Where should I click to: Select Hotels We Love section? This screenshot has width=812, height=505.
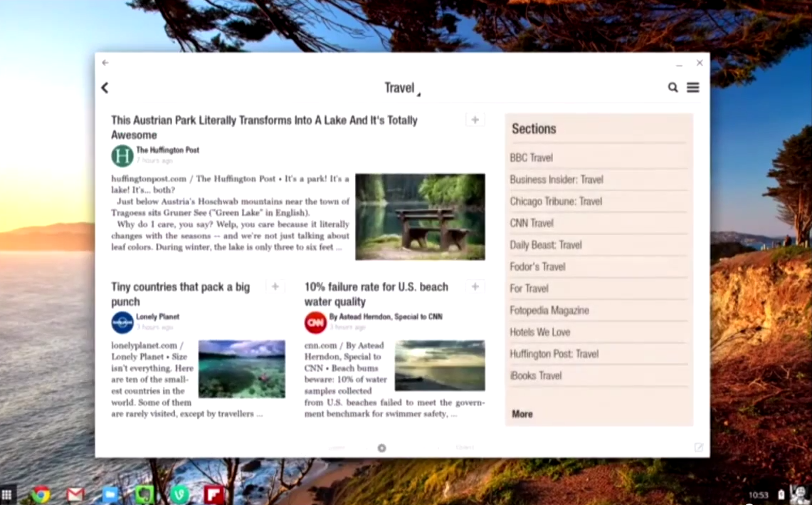coord(599,332)
